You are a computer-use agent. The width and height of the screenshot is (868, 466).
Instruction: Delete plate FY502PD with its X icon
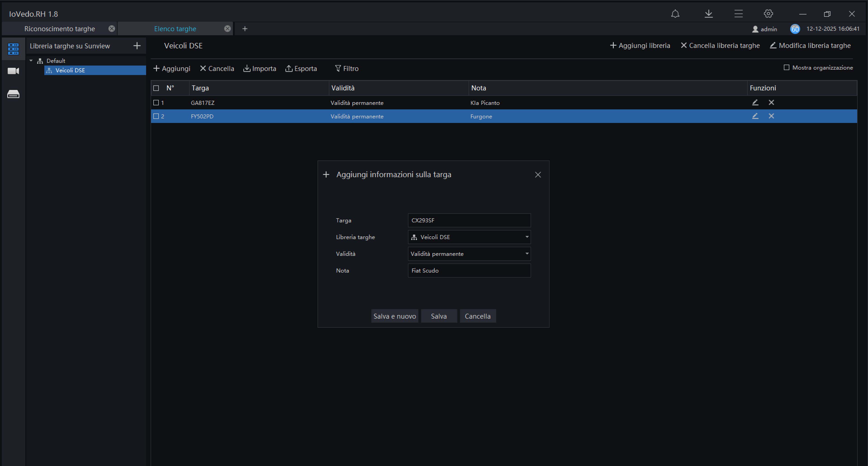point(771,116)
